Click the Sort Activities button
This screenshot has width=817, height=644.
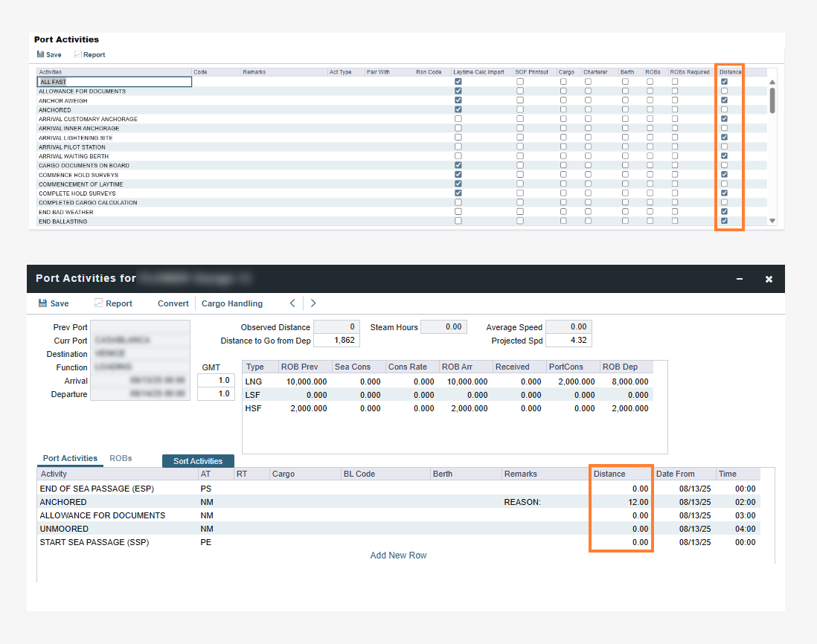198,461
